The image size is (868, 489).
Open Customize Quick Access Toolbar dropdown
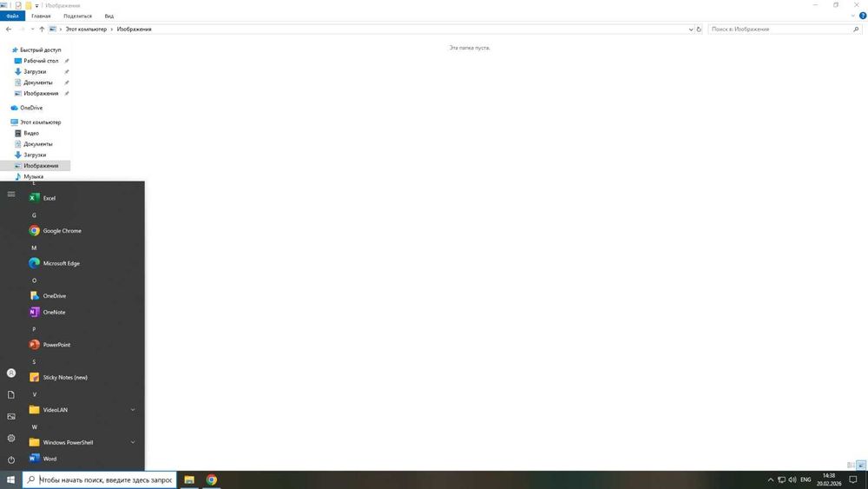37,6
